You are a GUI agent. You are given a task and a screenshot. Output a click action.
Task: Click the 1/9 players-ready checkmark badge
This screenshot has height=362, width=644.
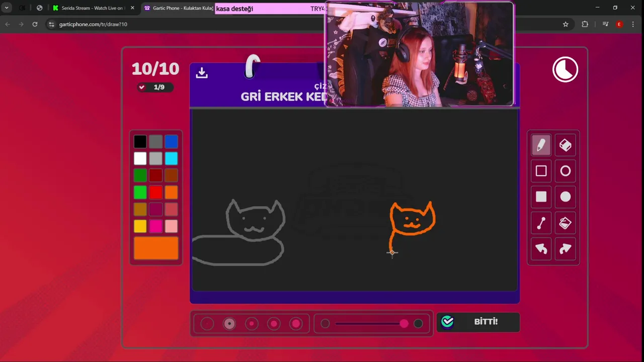click(x=155, y=87)
